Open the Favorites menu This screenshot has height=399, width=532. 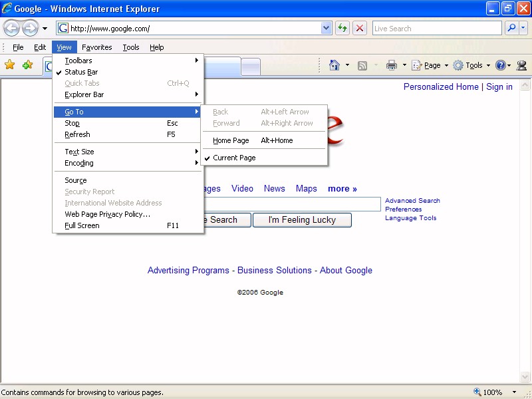point(97,47)
